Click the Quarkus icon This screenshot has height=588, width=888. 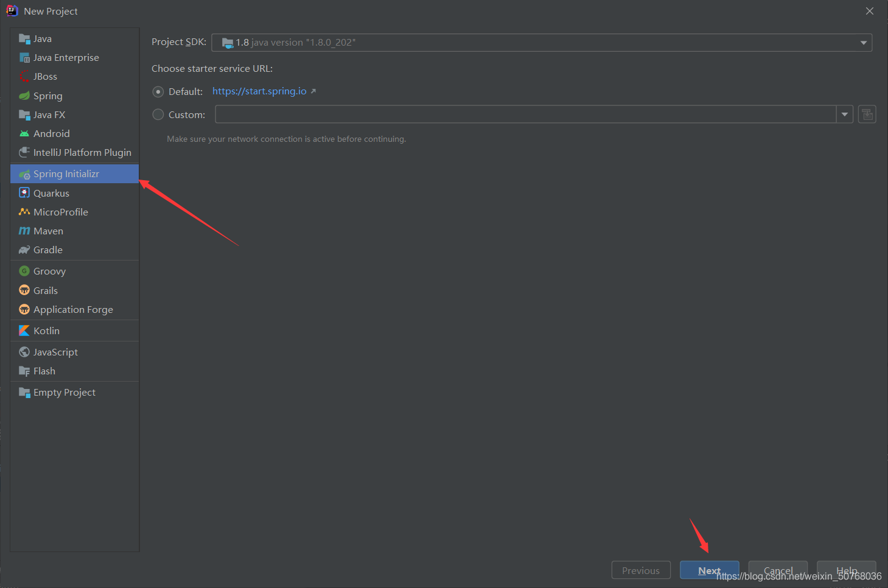tap(24, 193)
